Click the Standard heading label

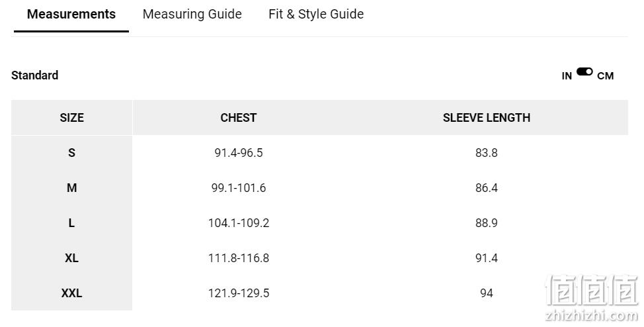point(35,75)
